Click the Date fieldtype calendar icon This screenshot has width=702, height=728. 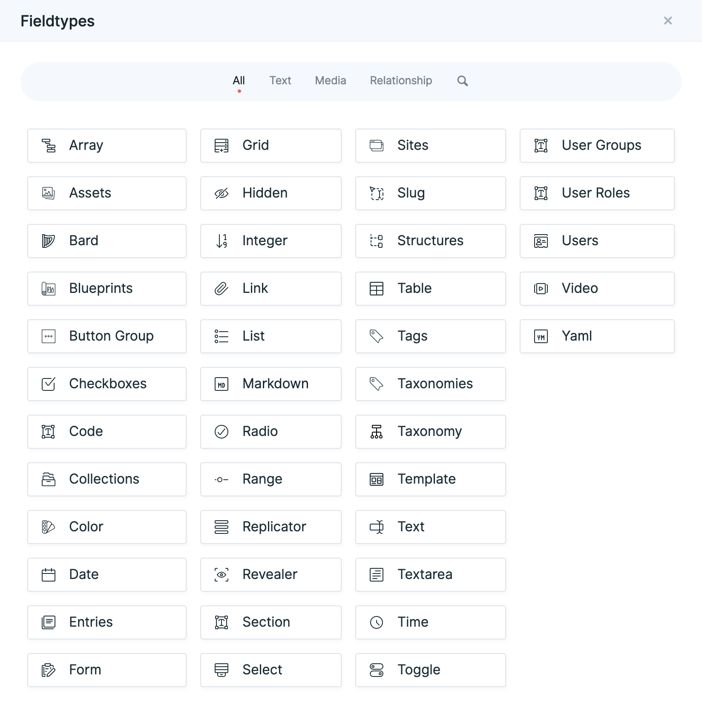[48, 574]
